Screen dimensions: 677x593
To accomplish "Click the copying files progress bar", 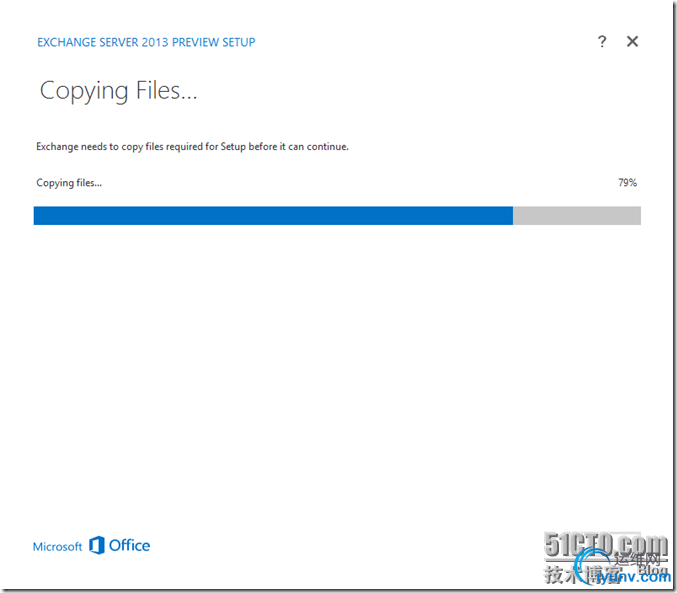I will coord(337,216).
